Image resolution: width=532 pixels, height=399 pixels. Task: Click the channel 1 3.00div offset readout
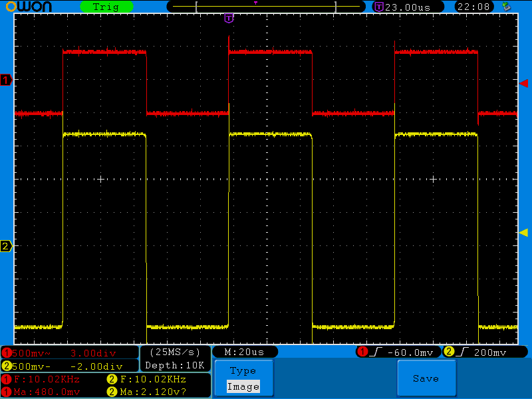coord(93,353)
